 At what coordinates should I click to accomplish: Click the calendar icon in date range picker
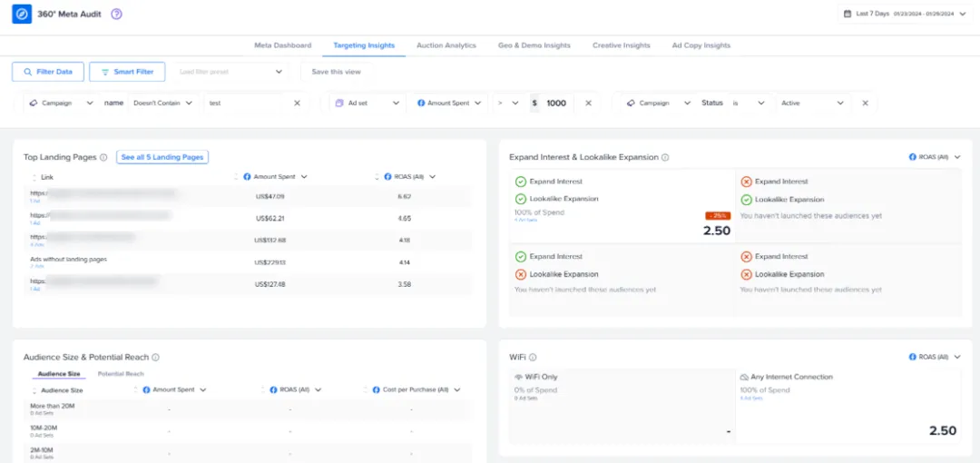(848, 13)
